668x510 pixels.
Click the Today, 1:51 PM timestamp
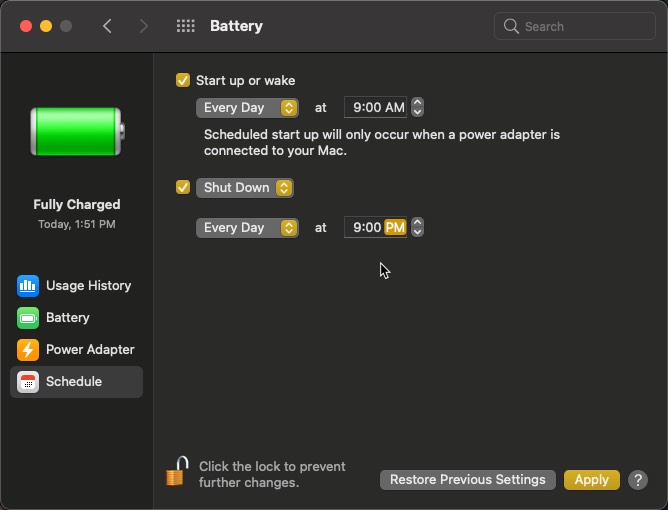[77, 224]
